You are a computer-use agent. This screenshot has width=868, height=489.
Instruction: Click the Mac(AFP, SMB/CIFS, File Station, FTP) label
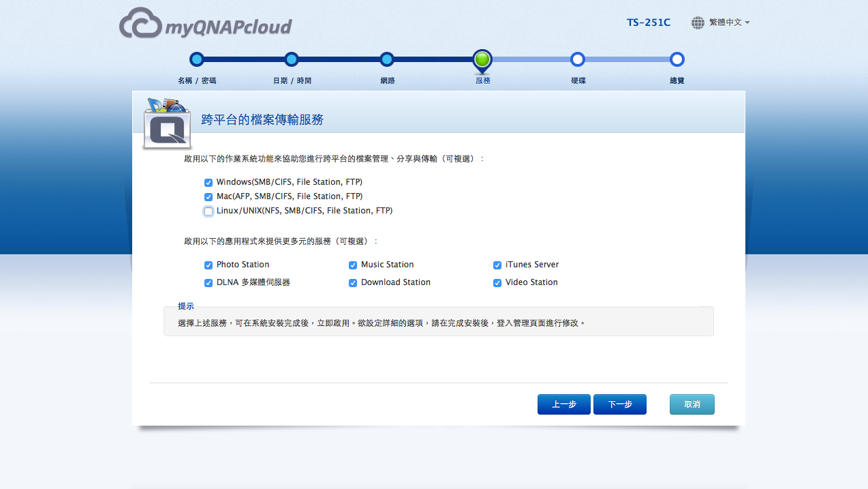point(290,196)
